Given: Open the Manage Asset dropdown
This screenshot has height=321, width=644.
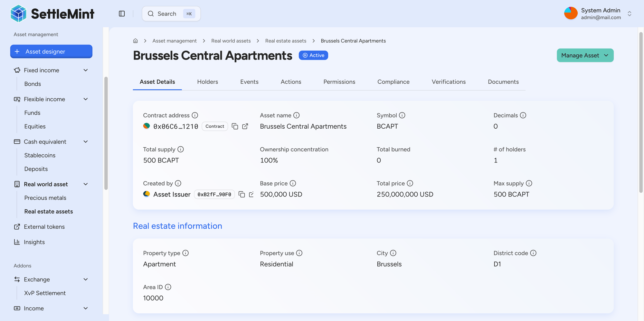Looking at the screenshot, I should (585, 55).
